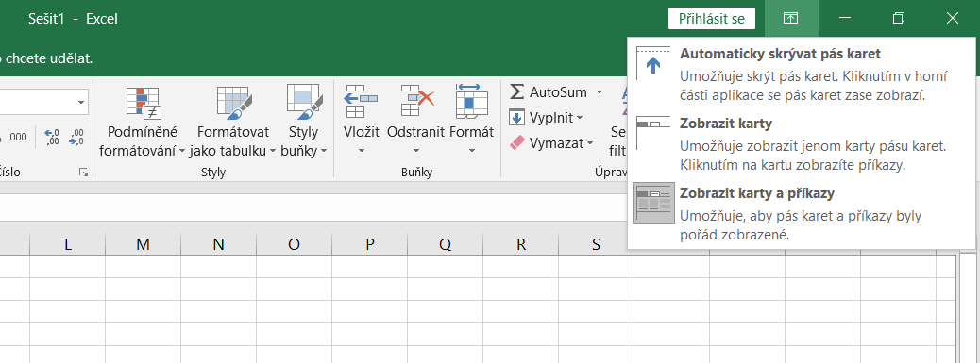The width and height of the screenshot is (980, 363).
Task: Choose Automaticky skrývat pás karet
Action: tap(802, 74)
